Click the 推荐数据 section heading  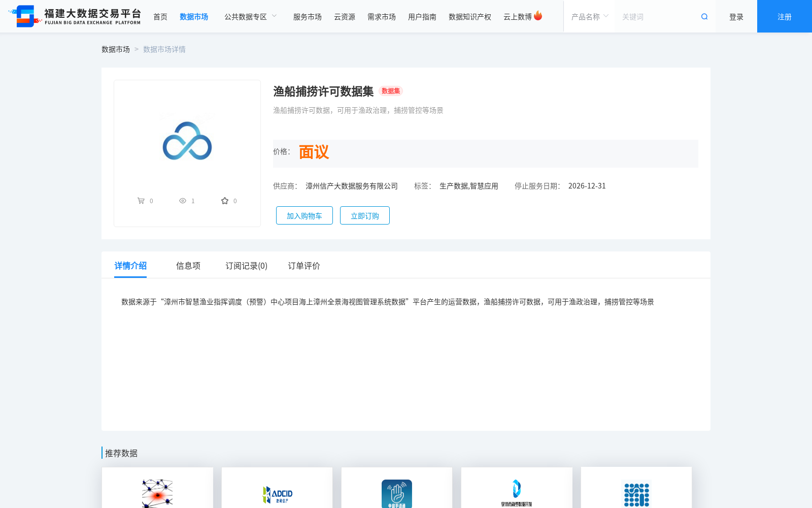121,453
